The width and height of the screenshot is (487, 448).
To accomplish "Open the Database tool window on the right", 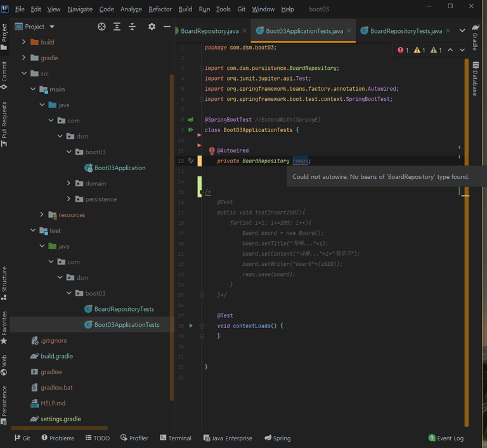I will [476, 79].
